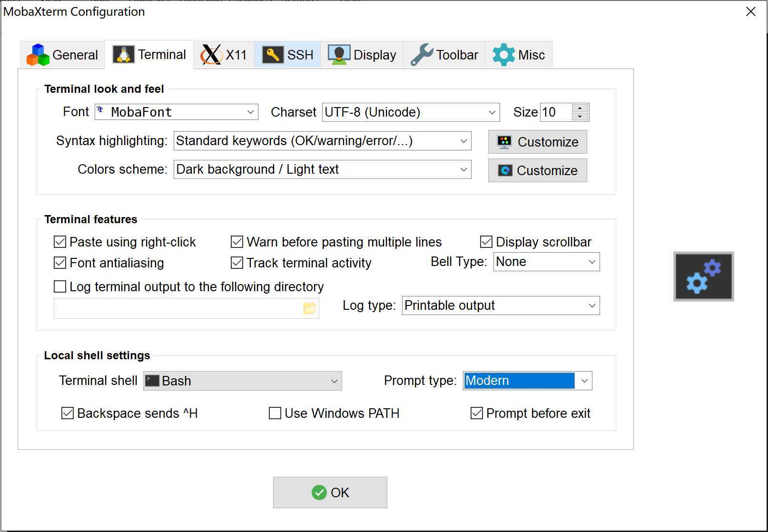
Task: Open the Misc tab
Action: (519, 55)
